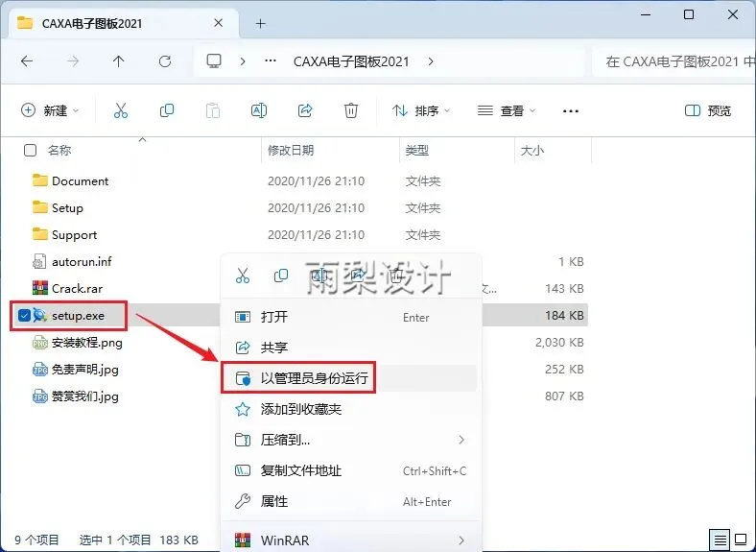
Task: Open the Document folder icon
Action: click(x=40, y=180)
